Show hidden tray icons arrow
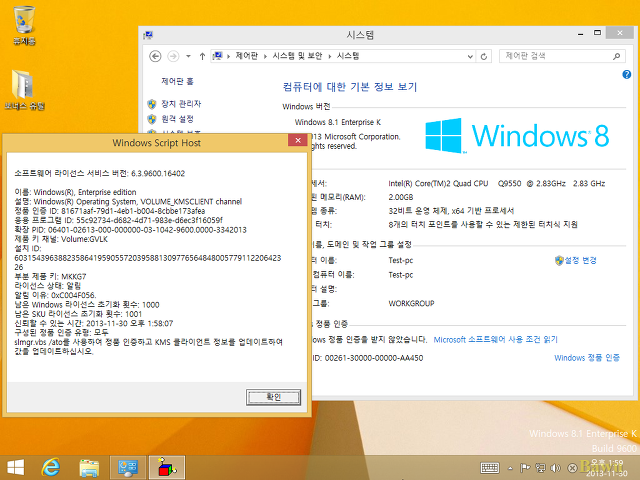Viewport: 640px width, 480px height. pyautogui.click(x=510, y=468)
